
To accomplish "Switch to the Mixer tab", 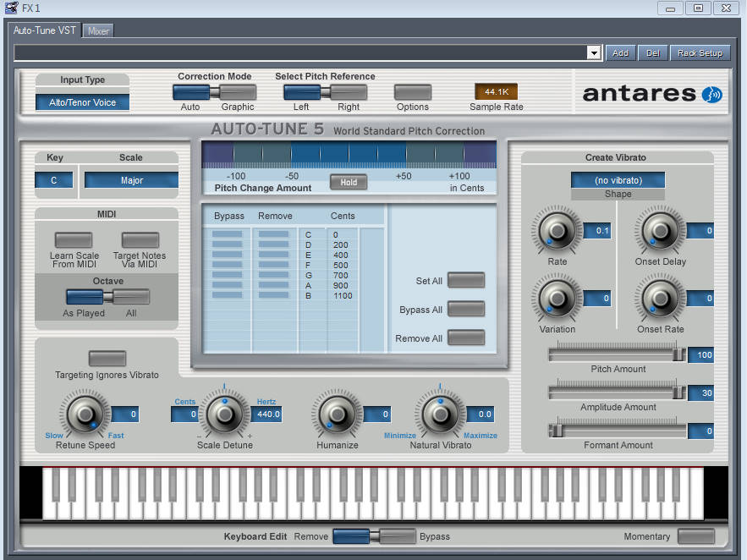I will point(98,31).
